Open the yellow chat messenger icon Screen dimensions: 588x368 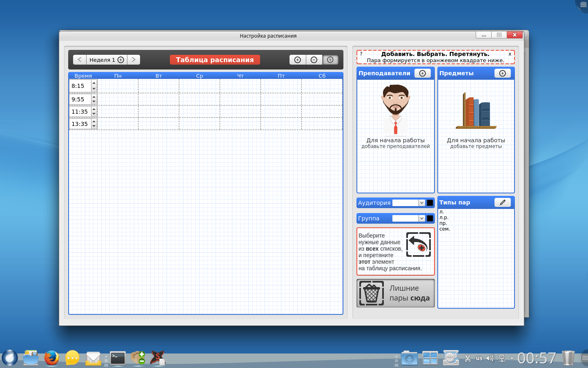pyautogui.click(x=72, y=358)
